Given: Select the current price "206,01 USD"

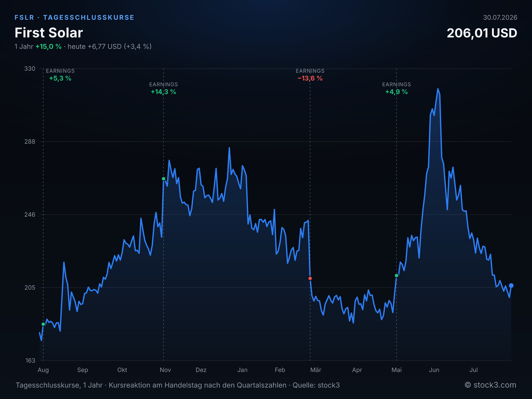Looking at the screenshot, I should [482, 33].
